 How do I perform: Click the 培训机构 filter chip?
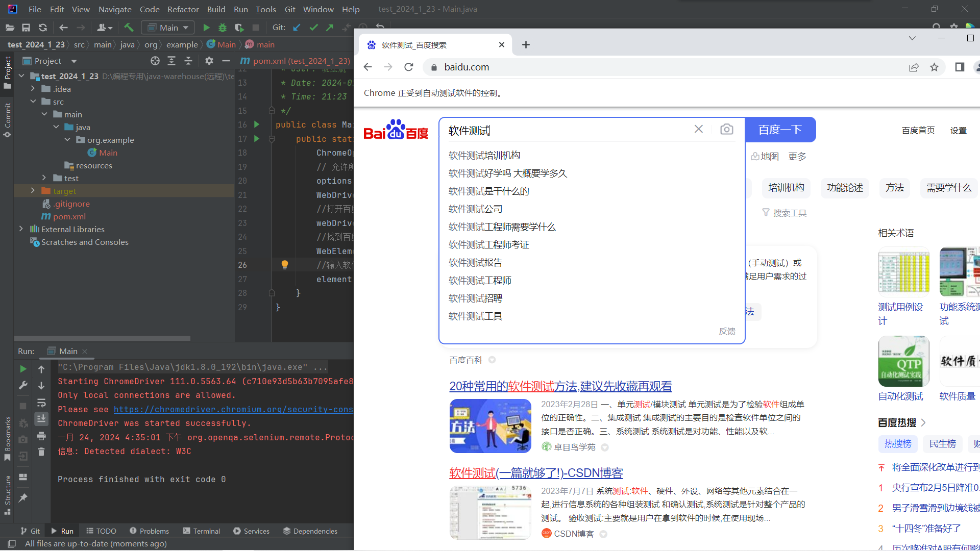click(x=786, y=188)
